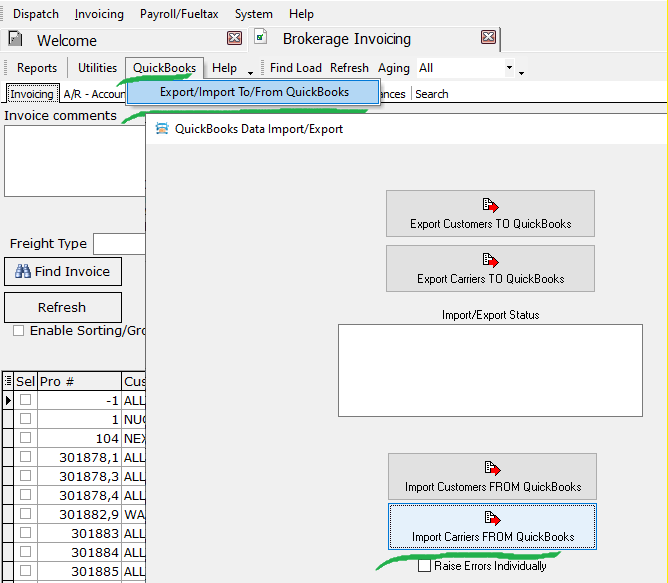Click the Export Carriers TO QuickBooks icon
Viewport: 668px width, 583px height.
pyautogui.click(x=490, y=260)
